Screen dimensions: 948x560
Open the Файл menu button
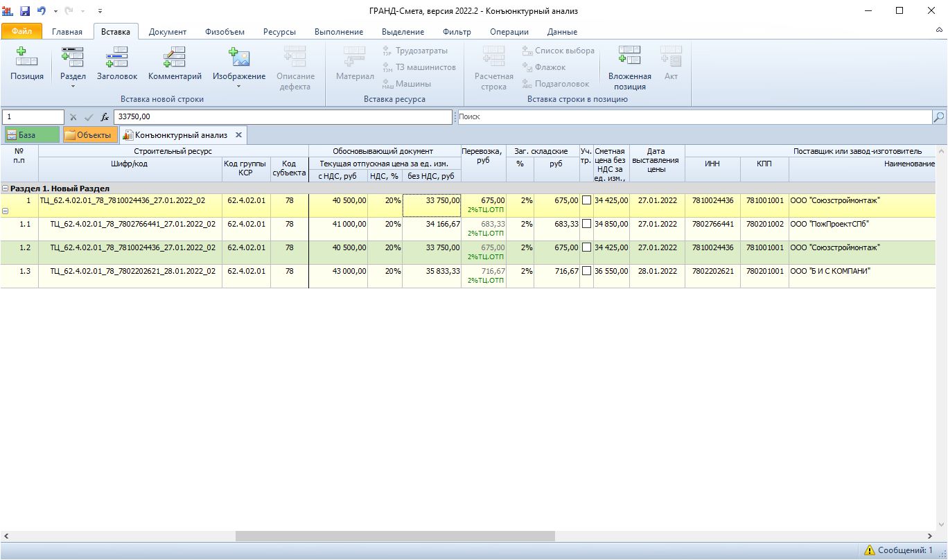[x=21, y=32]
